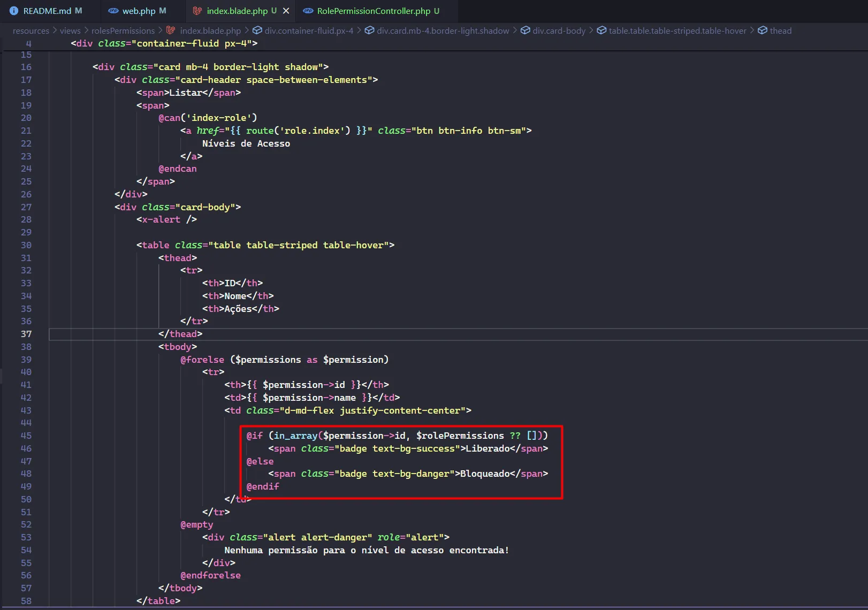This screenshot has height=610, width=868.
Task: Click the PHP icon on RolePermissionController.php tab
Action: click(x=308, y=11)
